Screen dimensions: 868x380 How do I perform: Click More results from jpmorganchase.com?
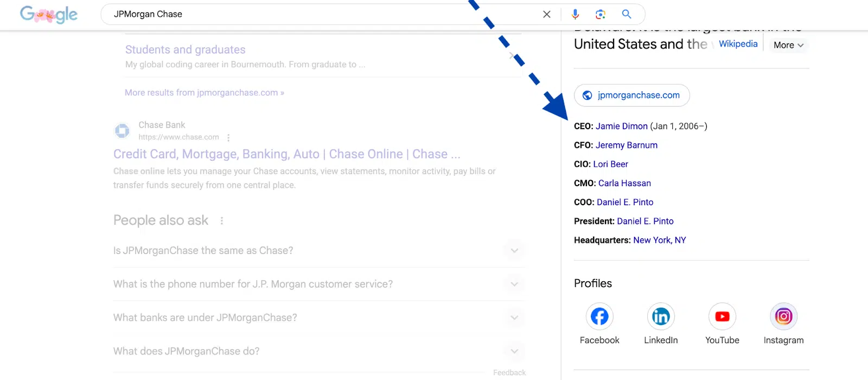point(205,93)
